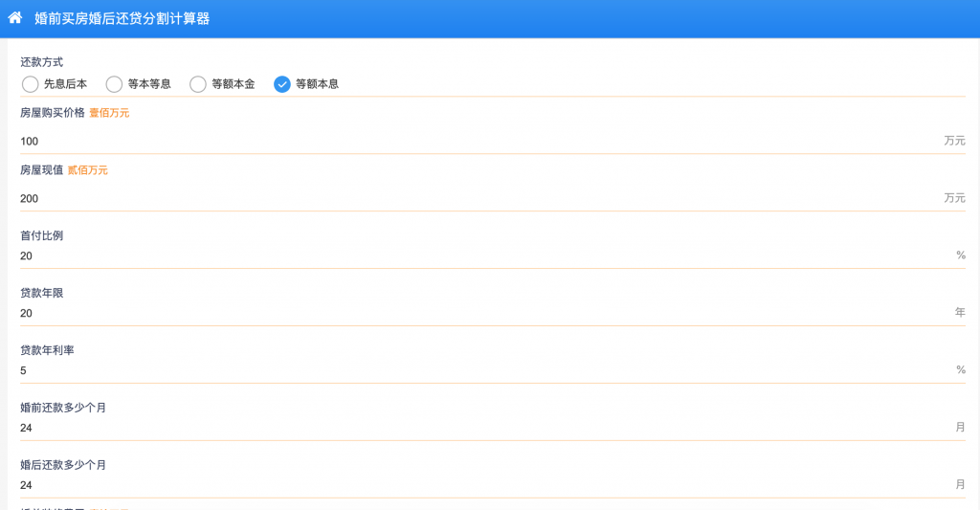Click the orange 贰佰万元 amount text
The width and height of the screenshot is (980, 510).
click(x=88, y=170)
